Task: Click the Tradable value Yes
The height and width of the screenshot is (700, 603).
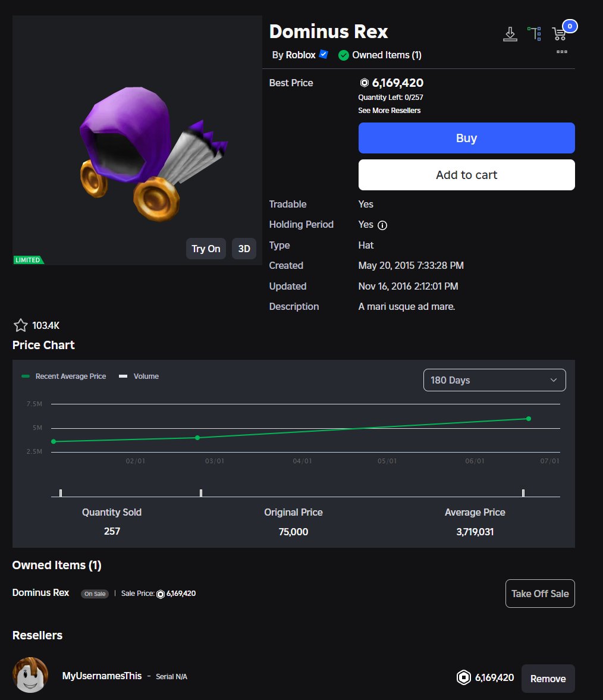Action: point(366,204)
